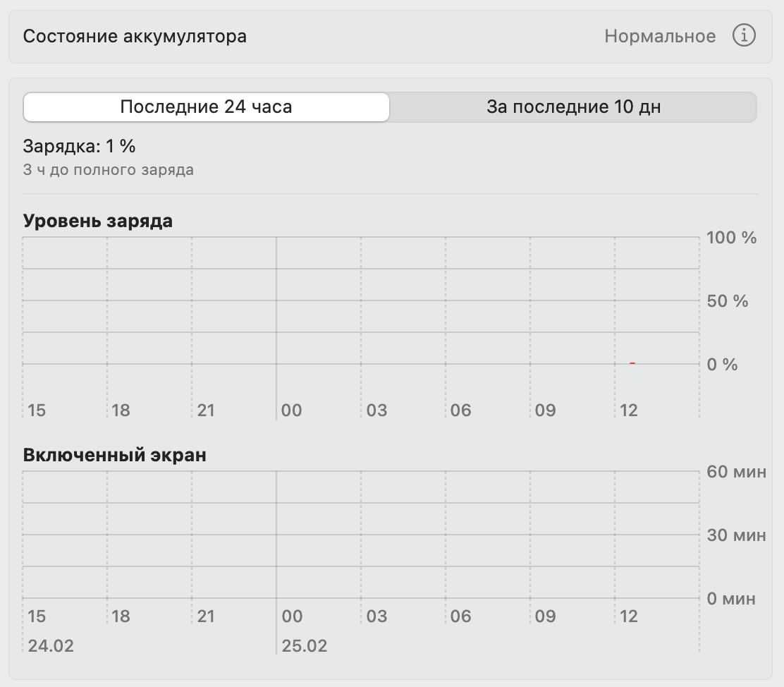This screenshot has width=784, height=687.
Task: Switch to Последние 24 часа tab
Action: (206, 107)
